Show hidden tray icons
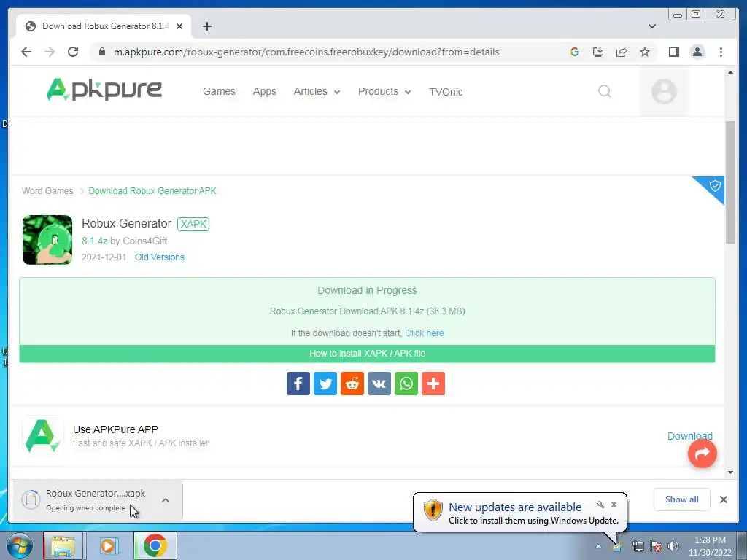This screenshot has height=560, width=747. coord(598,546)
